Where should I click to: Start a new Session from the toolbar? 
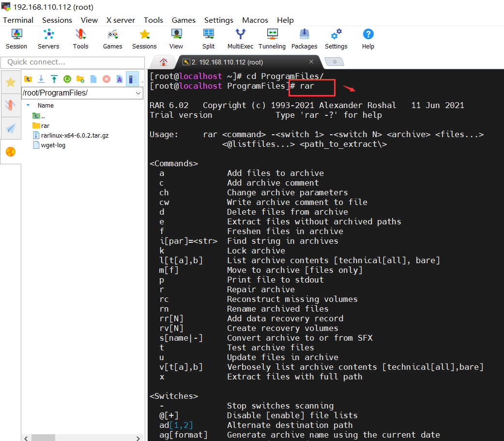point(16,39)
